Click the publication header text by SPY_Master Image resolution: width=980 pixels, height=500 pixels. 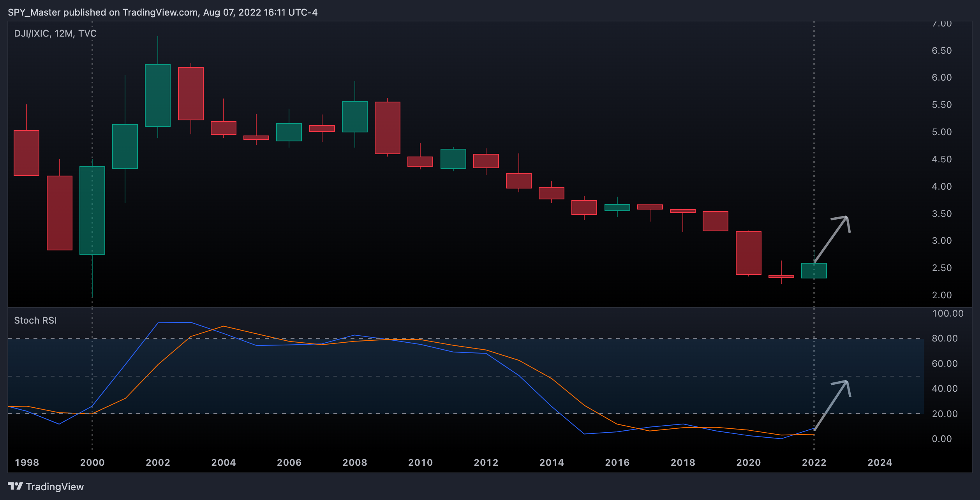tap(163, 12)
